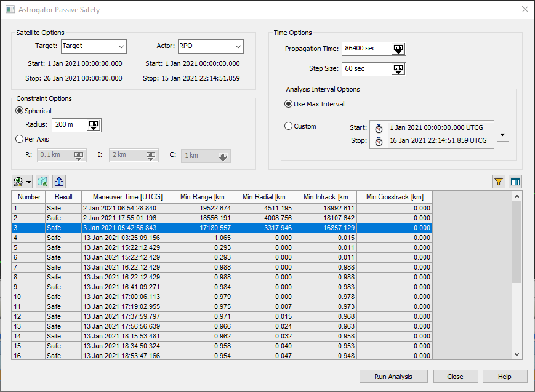Click the cube with green checkmark icon
The image size is (535, 392).
click(x=42, y=182)
